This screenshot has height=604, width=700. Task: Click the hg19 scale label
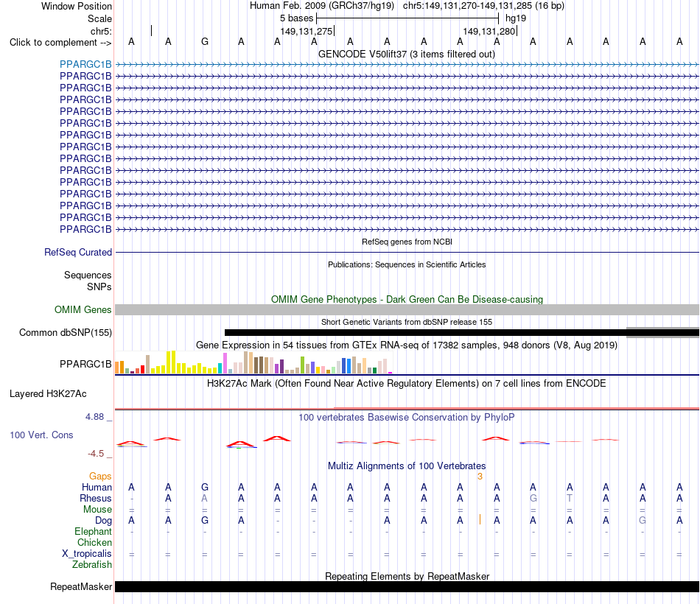(516, 18)
